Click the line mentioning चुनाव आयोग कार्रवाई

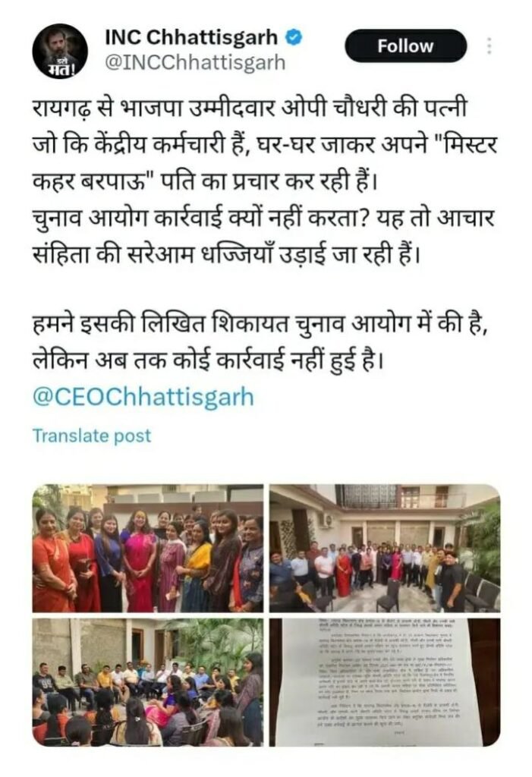(x=263, y=219)
